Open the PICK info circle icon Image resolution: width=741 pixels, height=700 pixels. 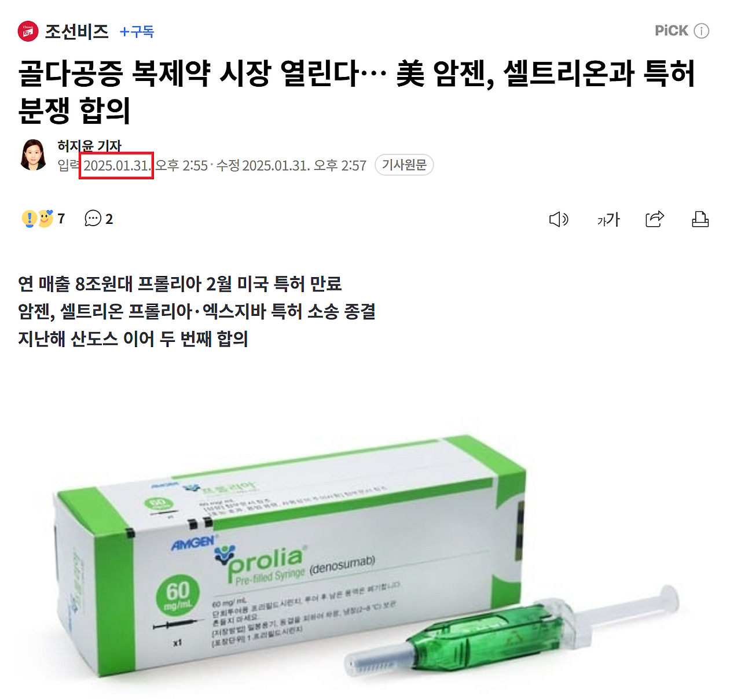tap(701, 31)
